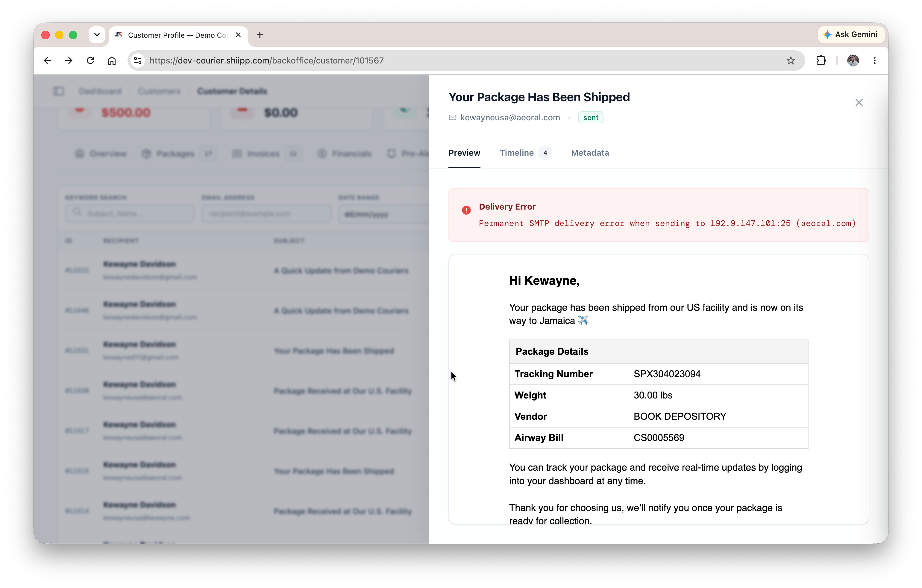This screenshot has height=588, width=922.
Task: Open the Chrome profile avatar
Action: pyautogui.click(x=853, y=60)
